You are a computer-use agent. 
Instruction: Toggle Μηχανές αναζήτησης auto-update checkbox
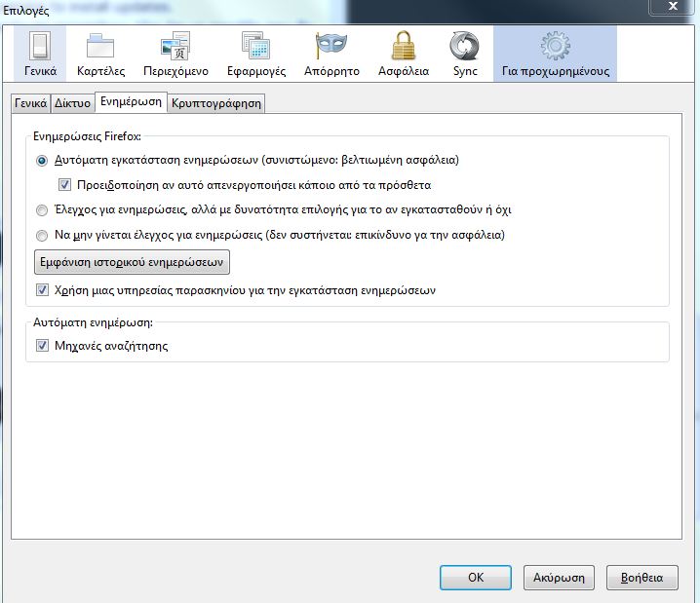pos(43,345)
